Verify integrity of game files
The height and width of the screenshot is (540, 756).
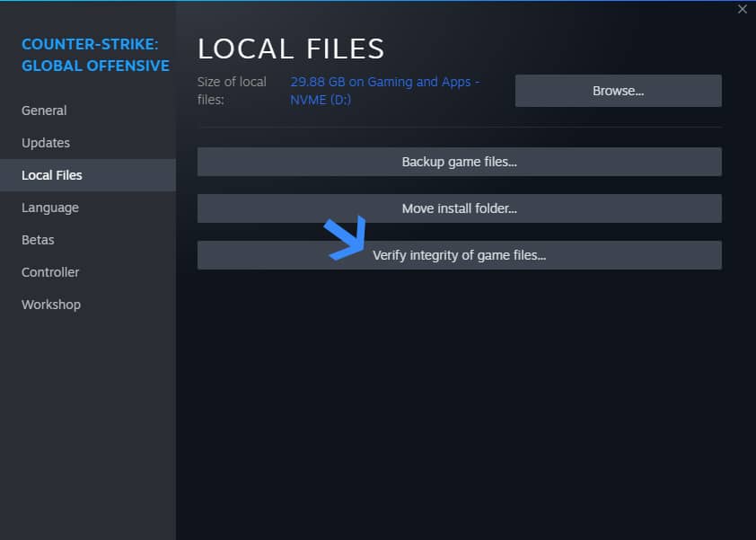[460, 254]
